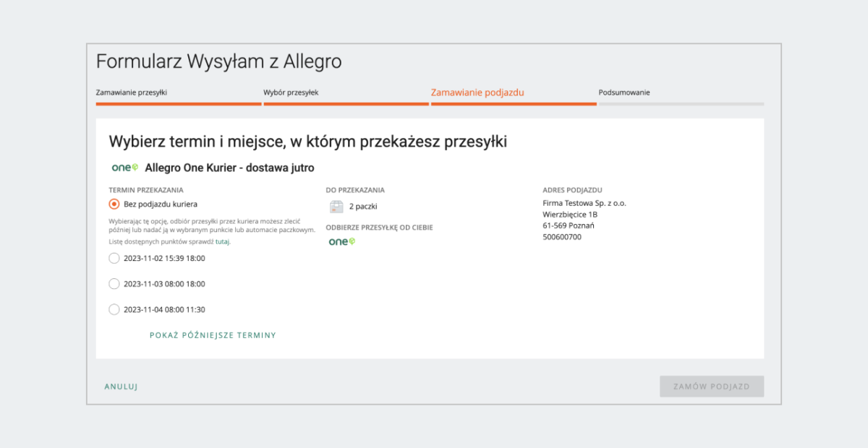The image size is (868, 448).
Task: Pick the 2023-11-04 08:00 11:30 slot
Action: tap(114, 309)
